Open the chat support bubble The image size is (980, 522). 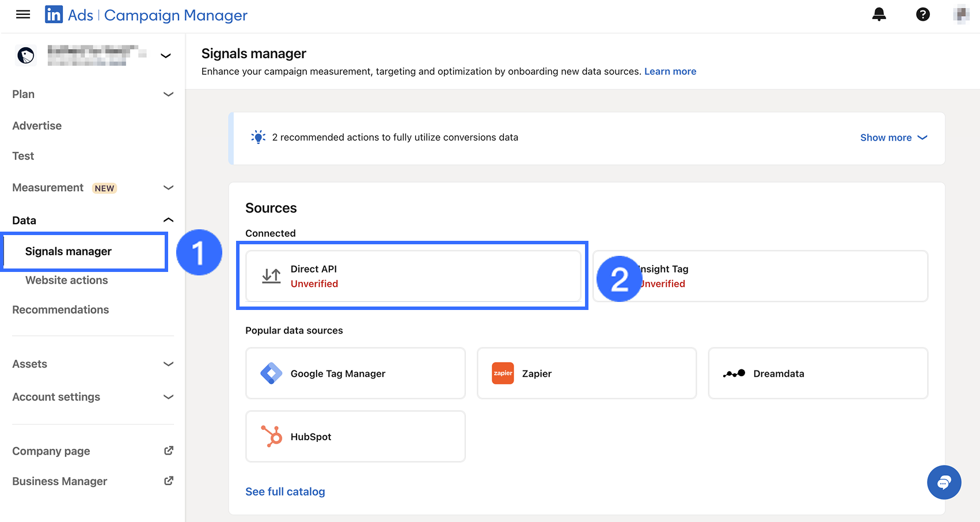pos(944,482)
